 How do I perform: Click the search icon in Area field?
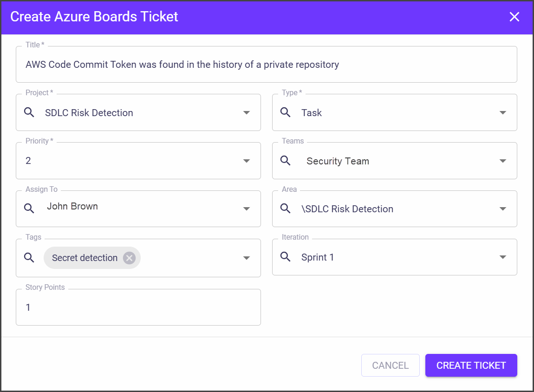pyautogui.click(x=286, y=209)
